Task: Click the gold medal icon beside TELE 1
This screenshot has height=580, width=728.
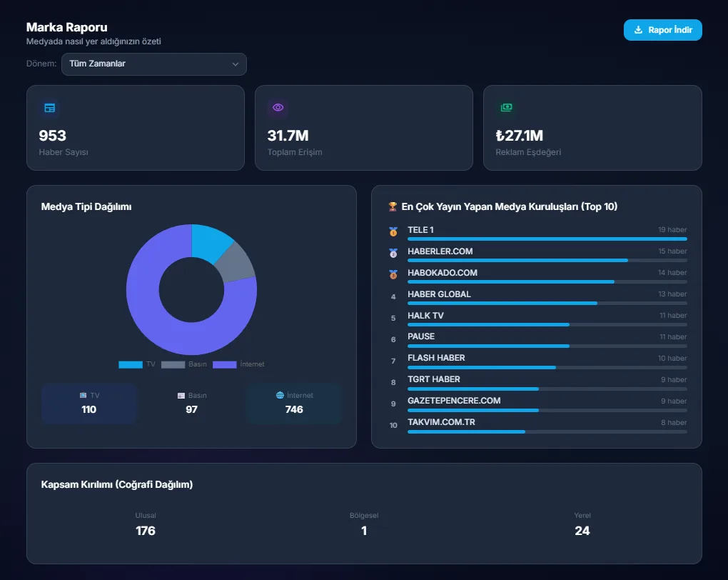Action: point(393,231)
